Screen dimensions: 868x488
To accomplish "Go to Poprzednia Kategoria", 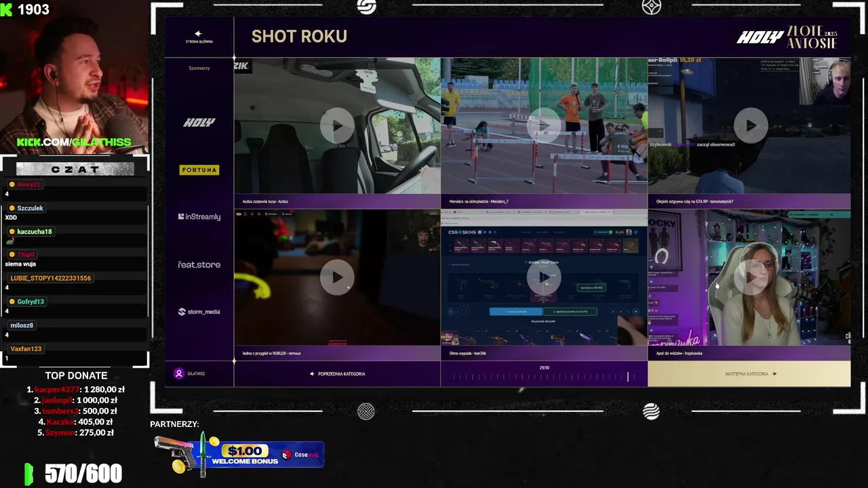I will pos(338,373).
